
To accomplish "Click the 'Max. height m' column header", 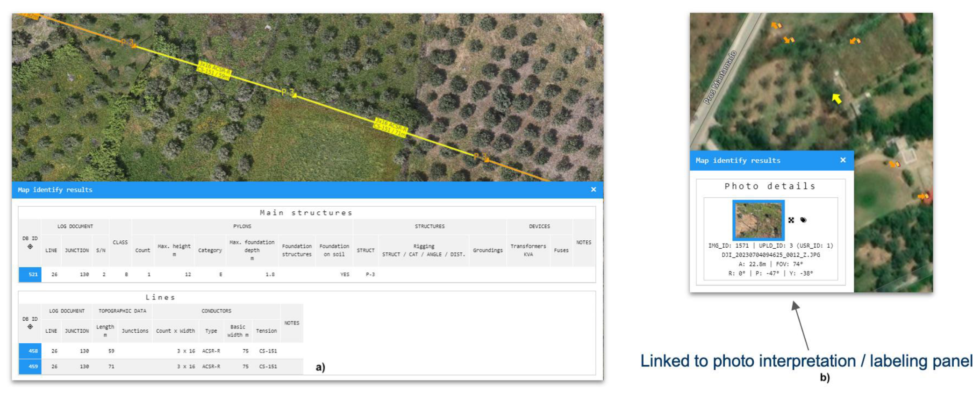I will click(x=174, y=250).
